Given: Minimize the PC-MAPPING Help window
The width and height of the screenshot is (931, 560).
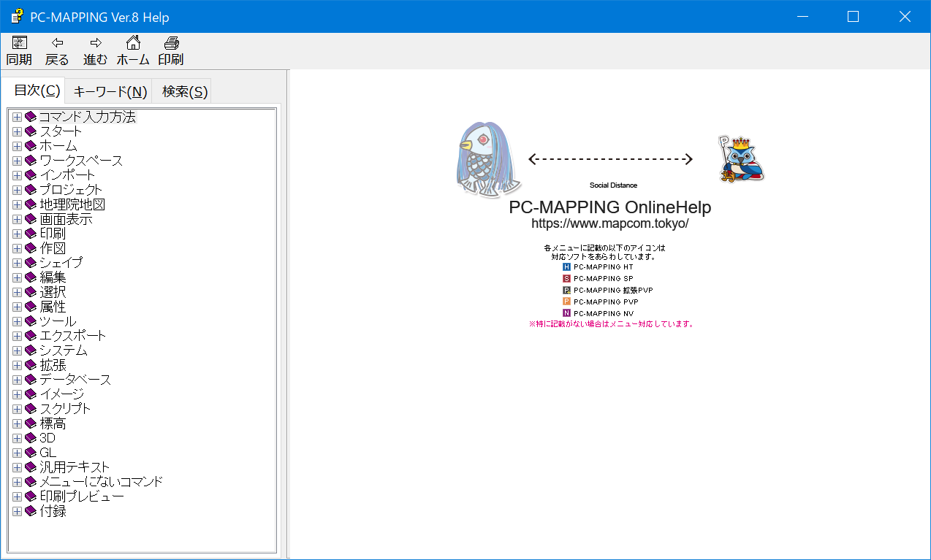Looking at the screenshot, I should [x=802, y=17].
